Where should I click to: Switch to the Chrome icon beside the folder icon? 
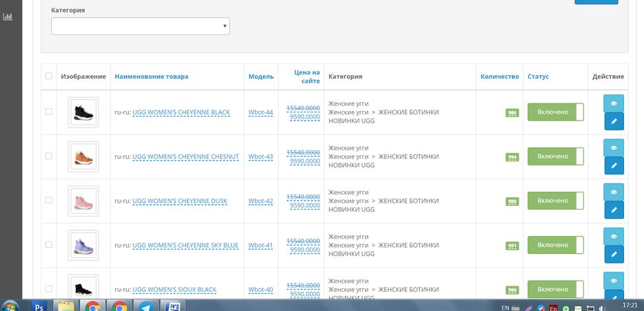click(x=92, y=306)
